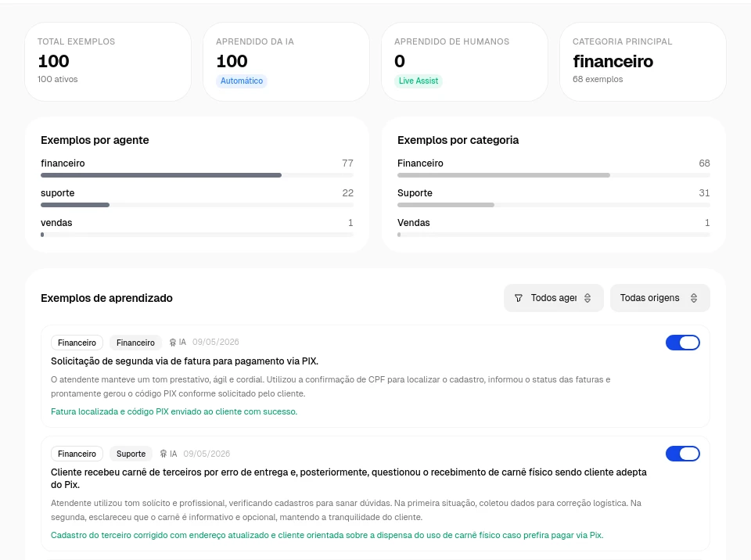Image resolution: width=751 pixels, height=560 pixels.
Task: Click the Aprendido de Humanos card
Action: (465, 62)
